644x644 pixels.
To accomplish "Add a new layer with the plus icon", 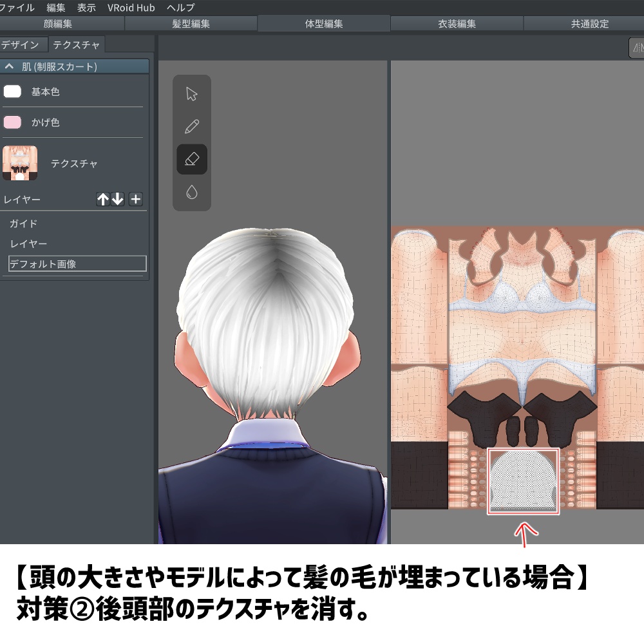I will (135, 199).
